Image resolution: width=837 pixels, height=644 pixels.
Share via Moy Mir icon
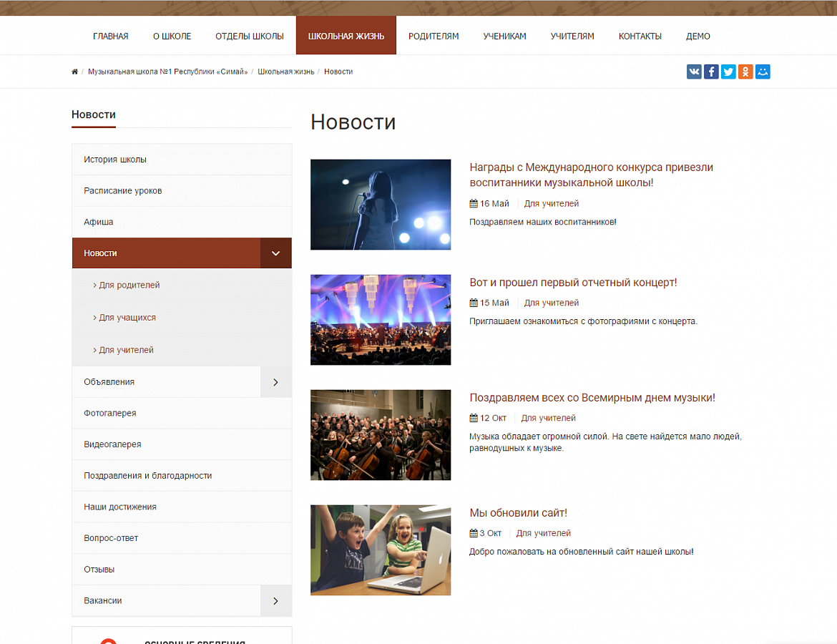click(x=763, y=72)
